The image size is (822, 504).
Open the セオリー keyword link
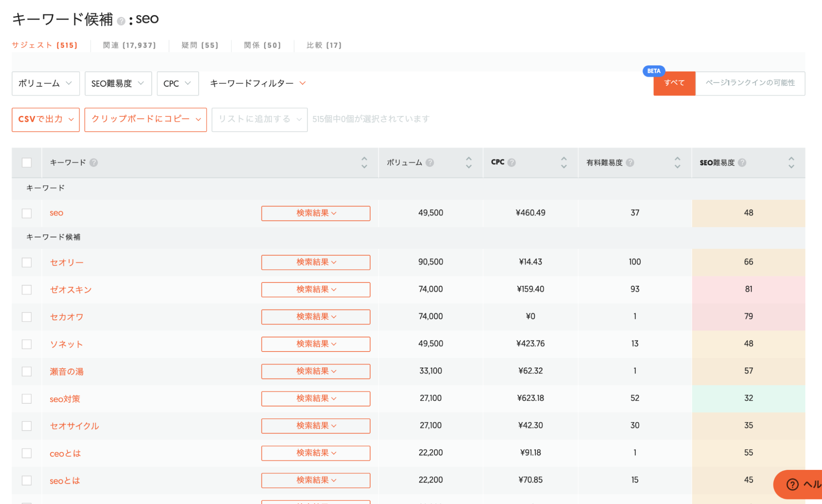coord(67,262)
